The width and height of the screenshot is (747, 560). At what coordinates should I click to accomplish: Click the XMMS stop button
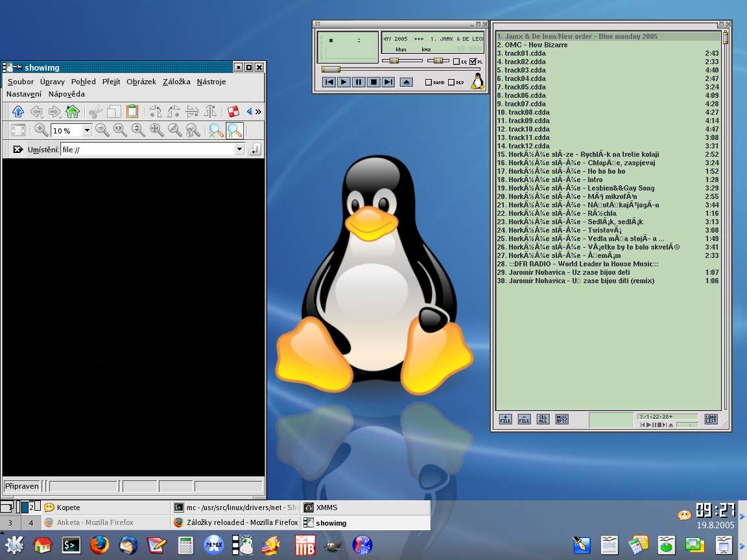[x=374, y=82]
